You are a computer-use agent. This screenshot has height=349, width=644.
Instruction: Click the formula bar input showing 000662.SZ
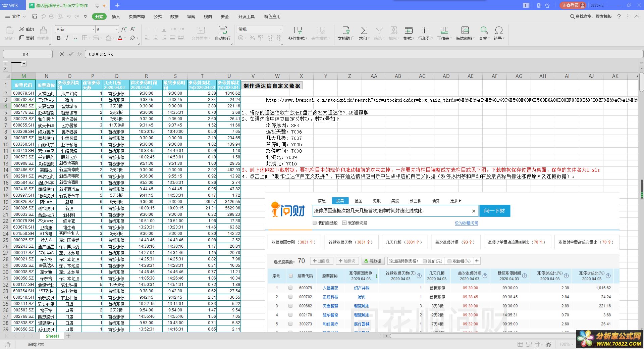[x=364, y=54]
